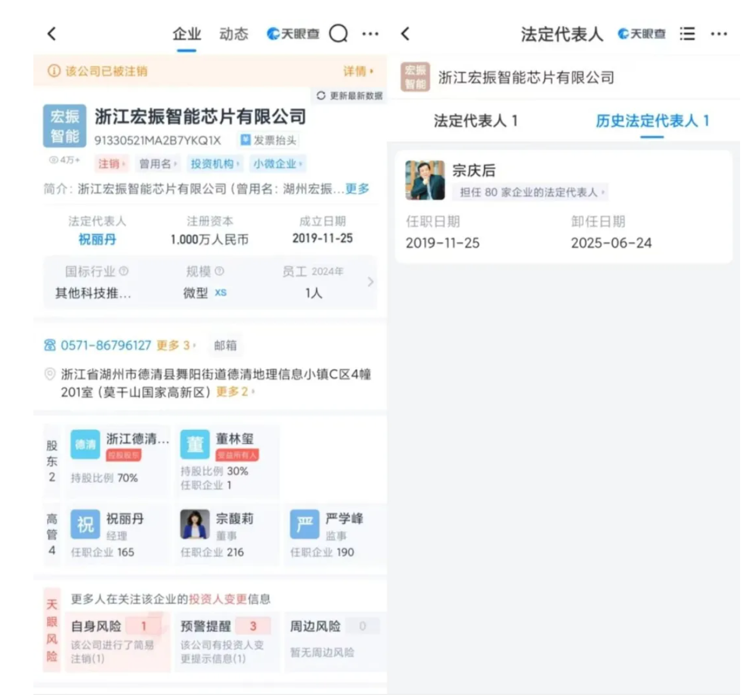Screen dimensions: 749x700
Task: Expand the 曾用名 tag
Action: [x=158, y=163]
